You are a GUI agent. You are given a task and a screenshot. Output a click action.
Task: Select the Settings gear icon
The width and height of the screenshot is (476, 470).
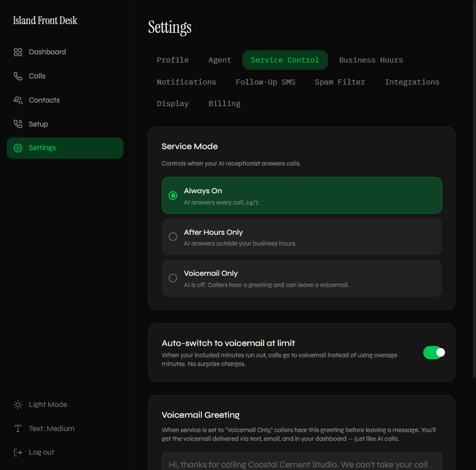click(x=17, y=148)
